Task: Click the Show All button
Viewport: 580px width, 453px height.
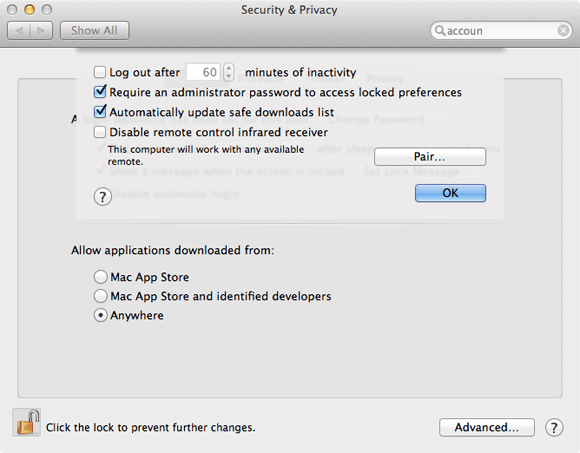Action: pos(94,30)
